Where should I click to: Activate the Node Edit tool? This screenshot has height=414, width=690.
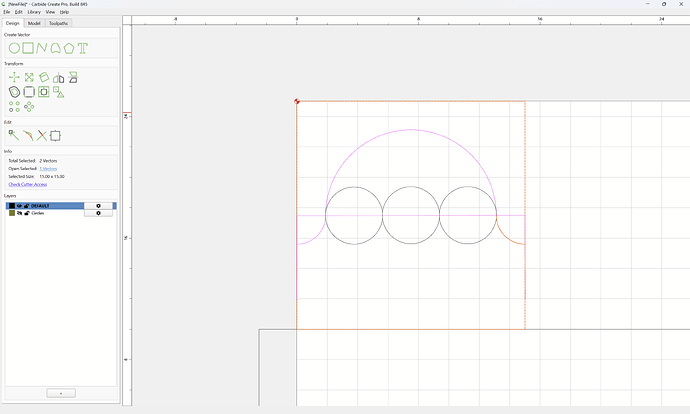(x=14, y=135)
